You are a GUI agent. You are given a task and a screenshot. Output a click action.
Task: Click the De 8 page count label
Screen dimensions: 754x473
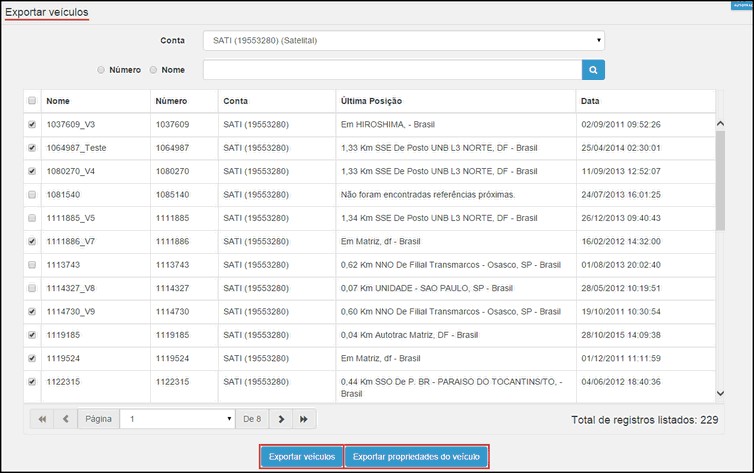tap(252, 419)
